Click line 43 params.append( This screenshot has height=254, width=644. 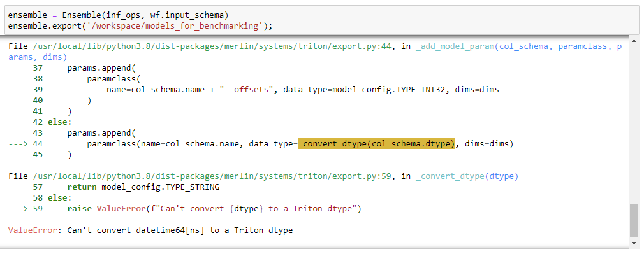click(x=101, y=133)
